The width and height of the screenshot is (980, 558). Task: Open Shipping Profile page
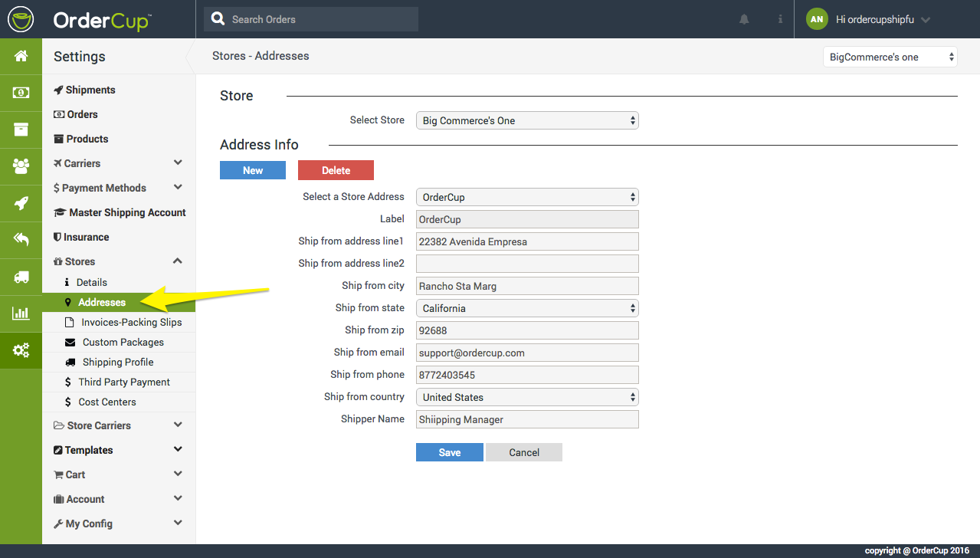pyautogui.click(x=119, y=362)
